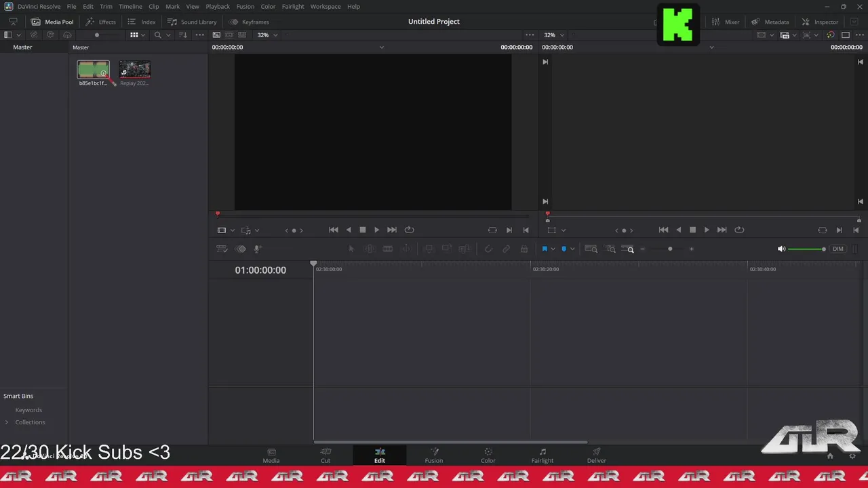Toggle DIM audio button
The width and height of the screenshot is (868, 488).
coord(838,249)
